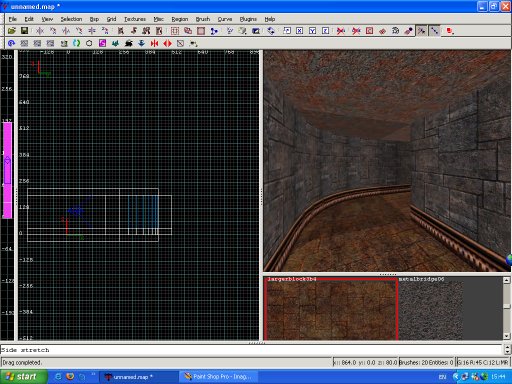This screenshot has width=512, height=384.
Task: Click the Save map floppy icon
Action: (x=24, y=31)
